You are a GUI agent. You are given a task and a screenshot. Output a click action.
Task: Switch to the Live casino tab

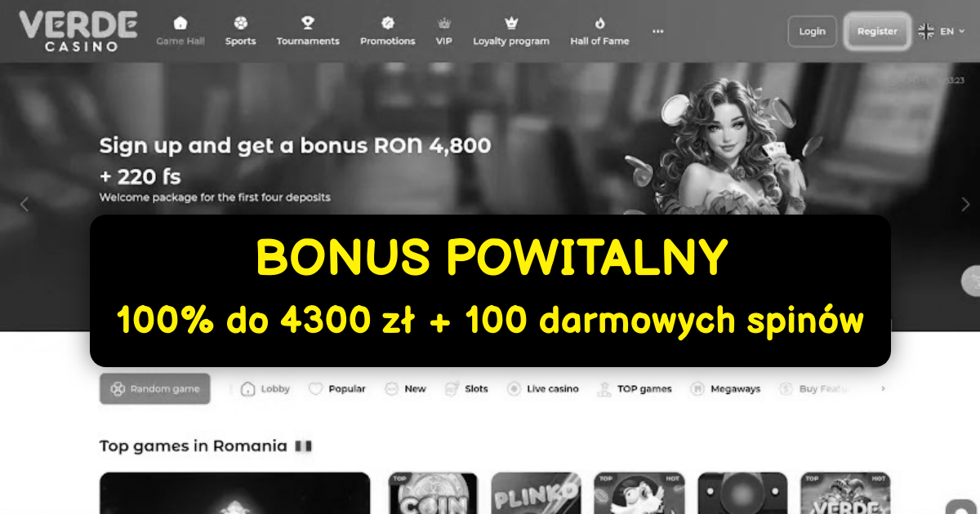point(543,389)
